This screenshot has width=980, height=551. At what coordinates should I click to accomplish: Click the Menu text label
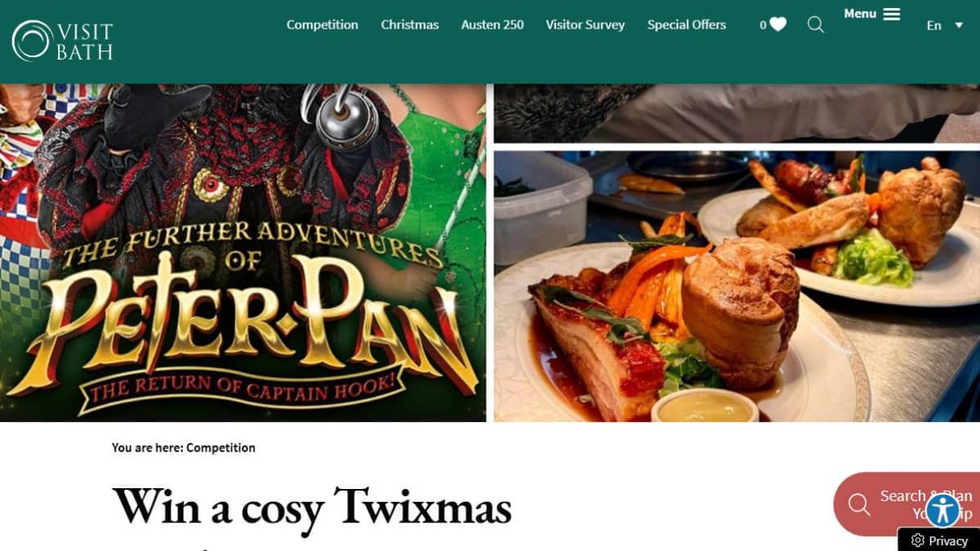pos(860,14)
